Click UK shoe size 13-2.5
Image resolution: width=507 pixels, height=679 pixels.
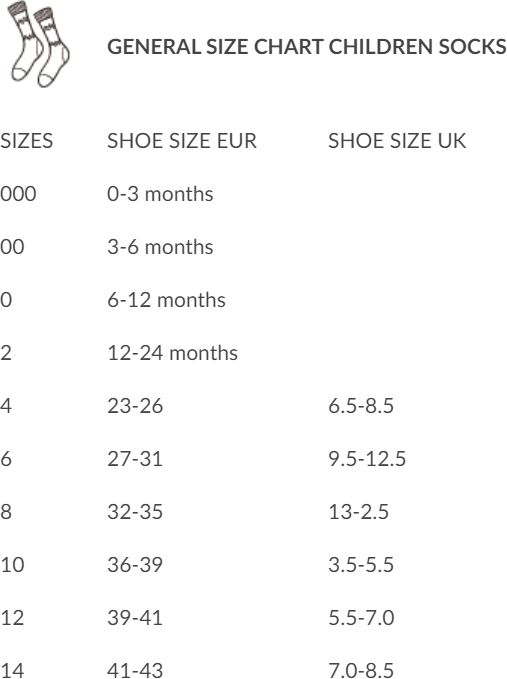pos(358,511)
